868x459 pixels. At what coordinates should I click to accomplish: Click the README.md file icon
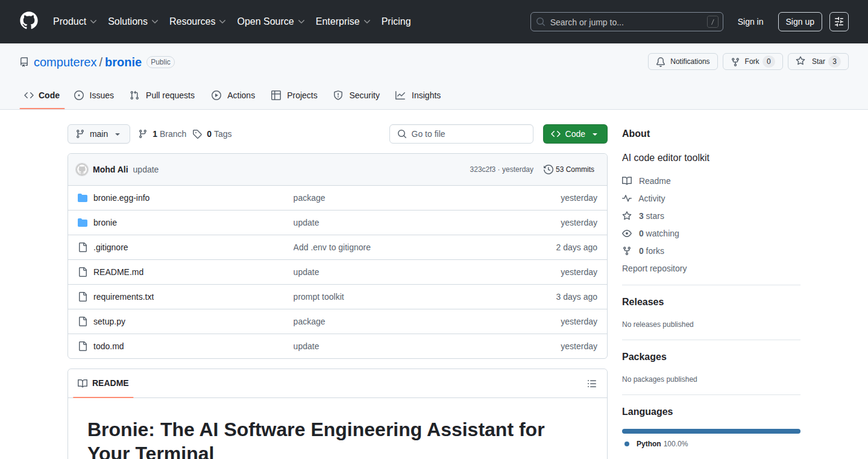click(x=83, y=272)
